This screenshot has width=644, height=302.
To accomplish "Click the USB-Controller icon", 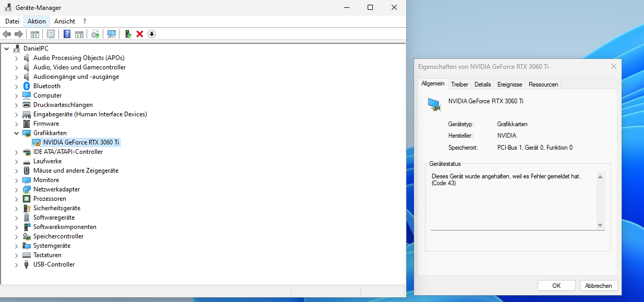I will click(x=27, y=264).
